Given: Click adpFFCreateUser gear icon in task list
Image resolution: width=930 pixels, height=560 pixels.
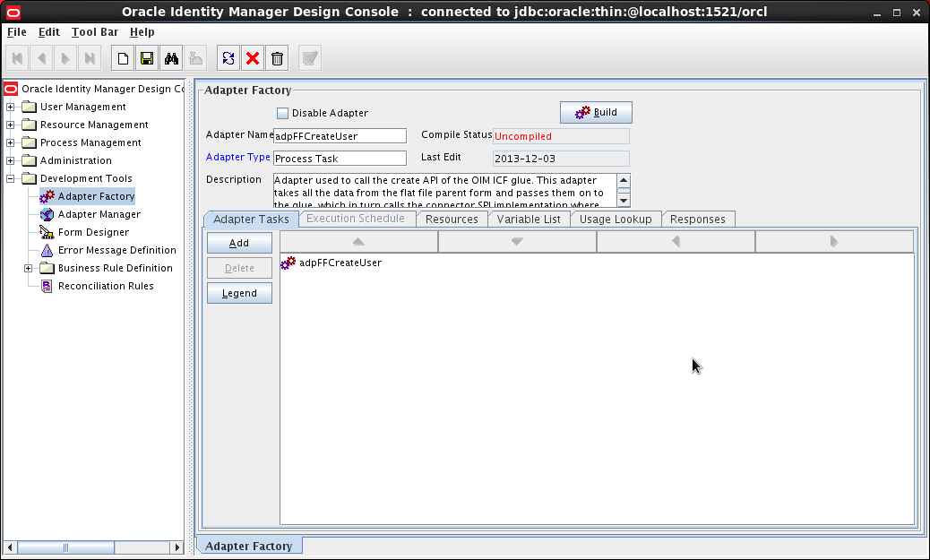Looking at the screenshot, I should click(288, 263).
